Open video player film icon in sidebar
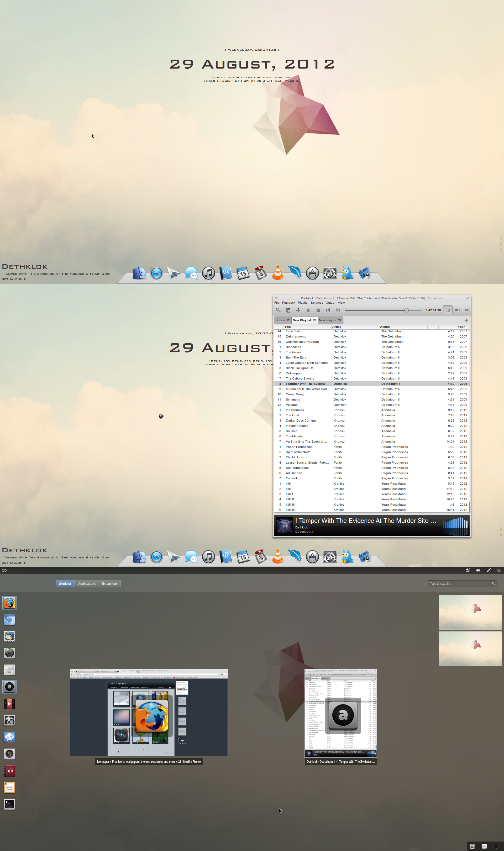This screenshot has height=851, width=504. 9,704
